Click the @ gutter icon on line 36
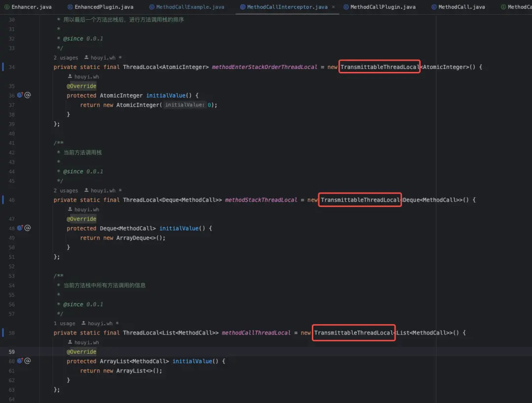This screenshot has height=403, width=532. [28, 95]
